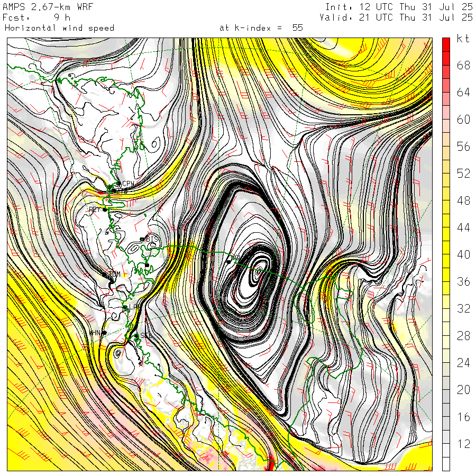The height and width of the screenshot is (476, 476).
Task: Click the BIS station label on the map
Action: pos(152,239)
